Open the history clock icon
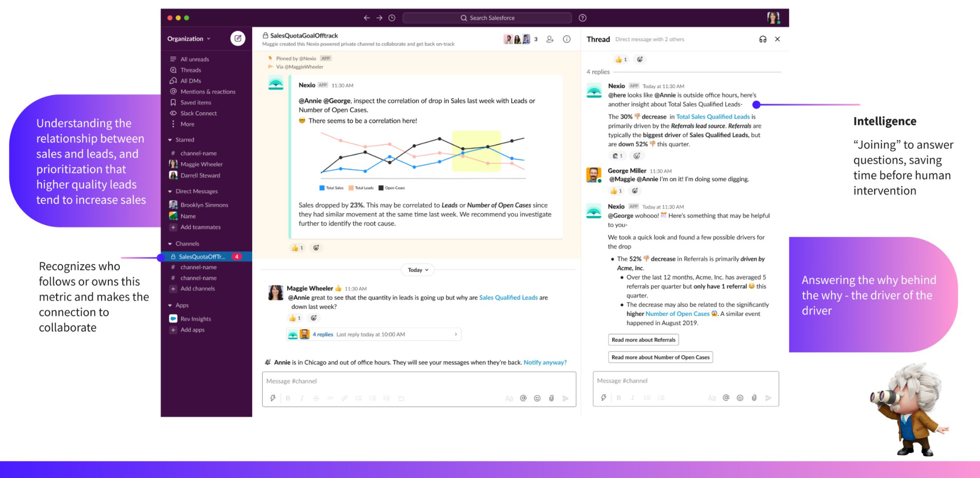980x478 pixels. (x=392, y=18)
